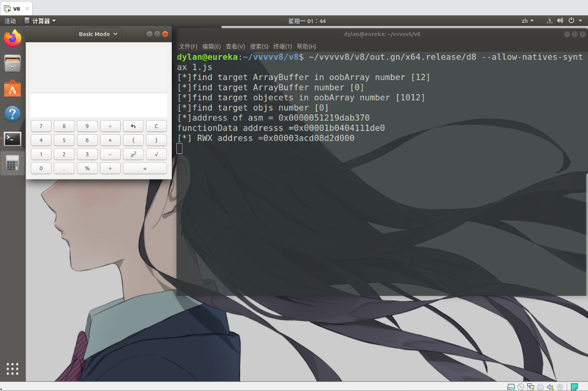
Task: Open the 查看(V) terminal menu
Action: [x=235, y=46]
